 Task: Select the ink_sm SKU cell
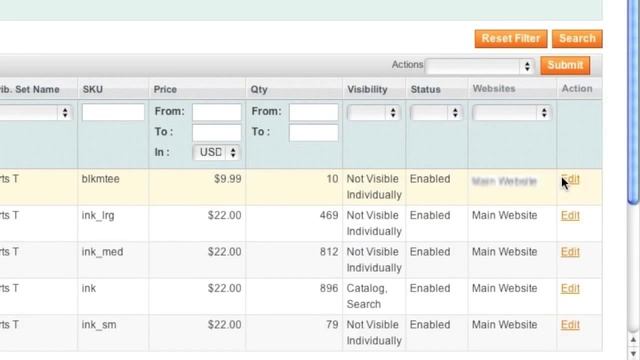tap(113, 333)
